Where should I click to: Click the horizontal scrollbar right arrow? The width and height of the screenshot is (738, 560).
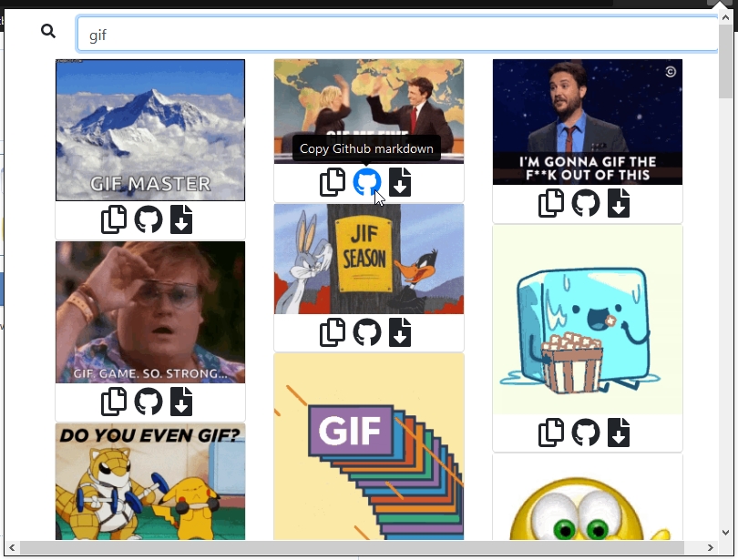[711, 547]
